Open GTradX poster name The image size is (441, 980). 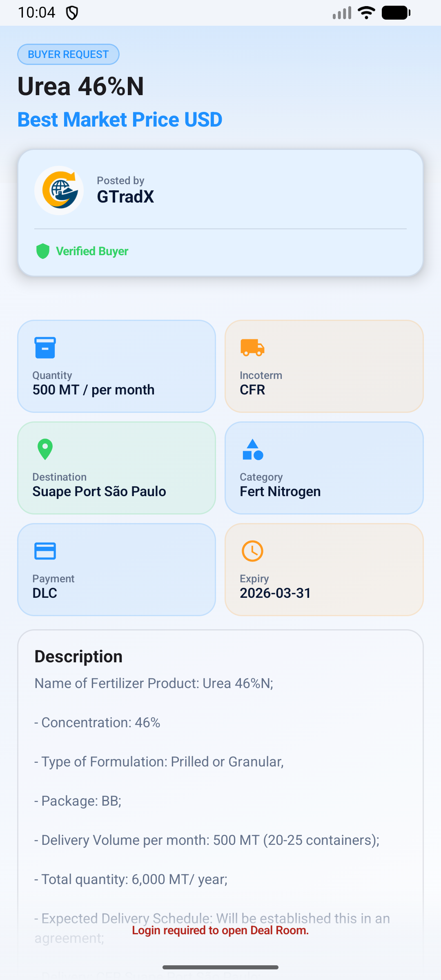tap(125, 197)
